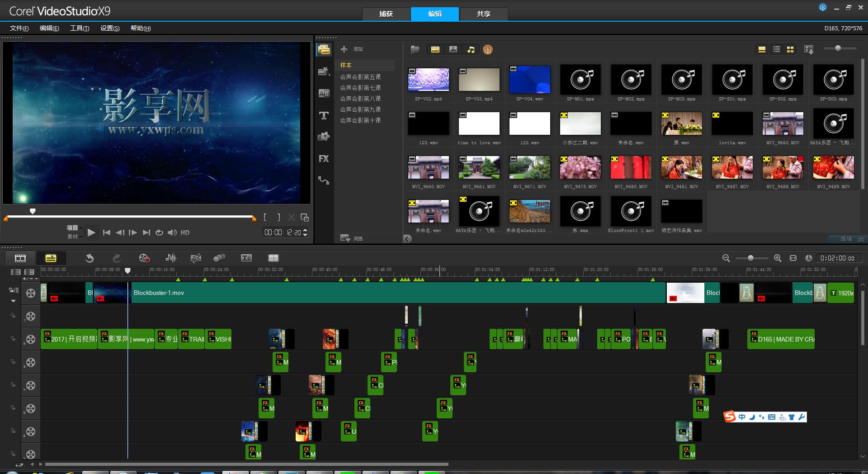Open the Auto Music icon
This screenshot has width=868, height=474.
[x=196, y=258]
